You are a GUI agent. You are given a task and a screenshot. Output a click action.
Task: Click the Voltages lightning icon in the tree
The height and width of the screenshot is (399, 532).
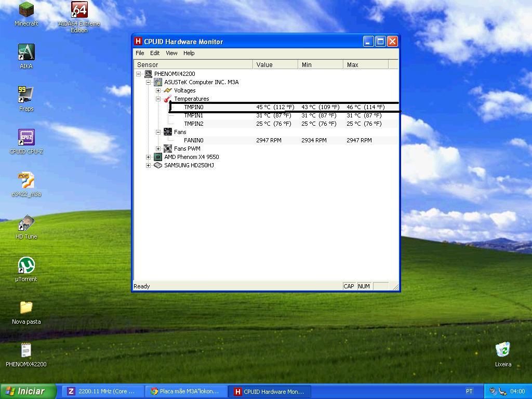coord(168,90)
